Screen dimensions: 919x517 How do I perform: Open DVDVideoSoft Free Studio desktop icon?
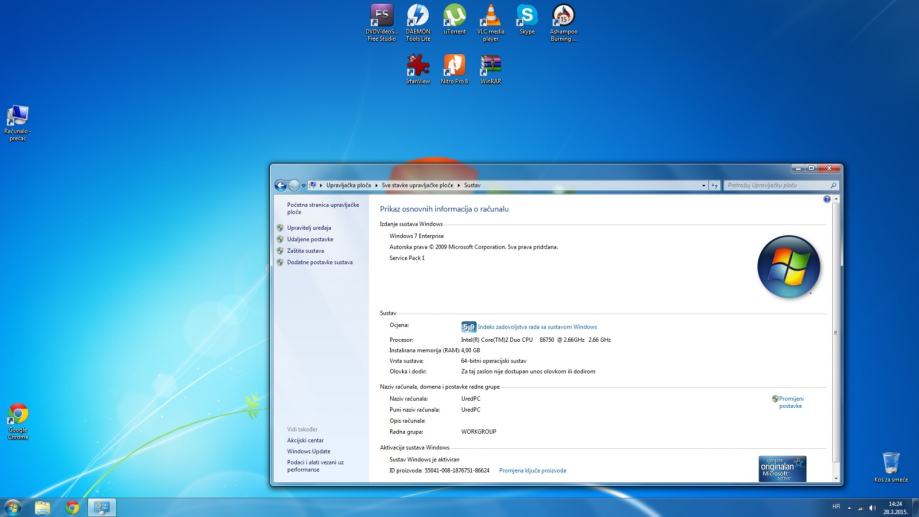(x=381, y=17)
